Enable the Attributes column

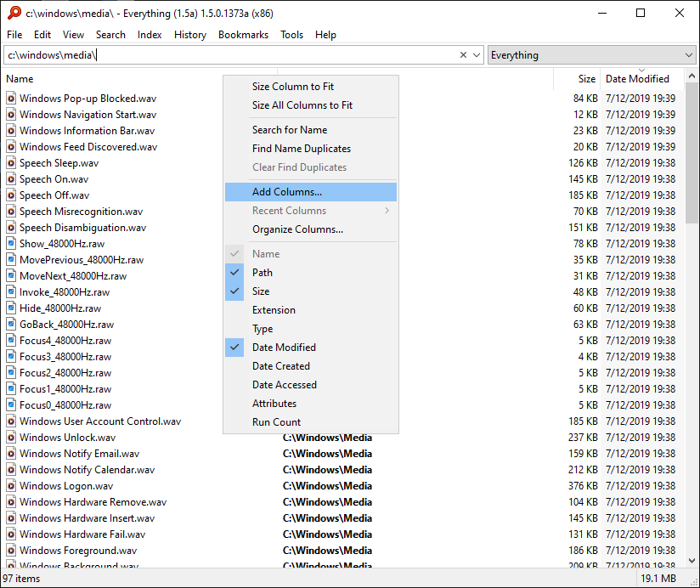(x=311, y=404)
